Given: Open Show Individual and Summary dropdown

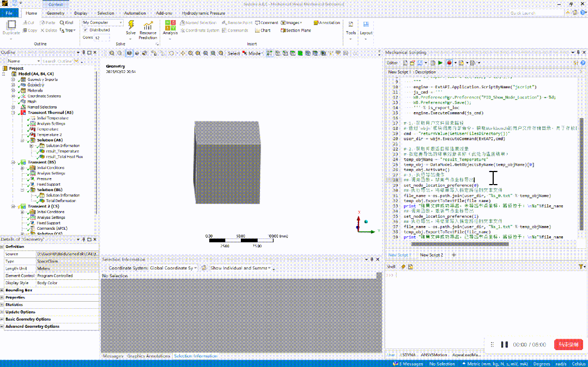Looking at the screenshot, I should [241, 268].
